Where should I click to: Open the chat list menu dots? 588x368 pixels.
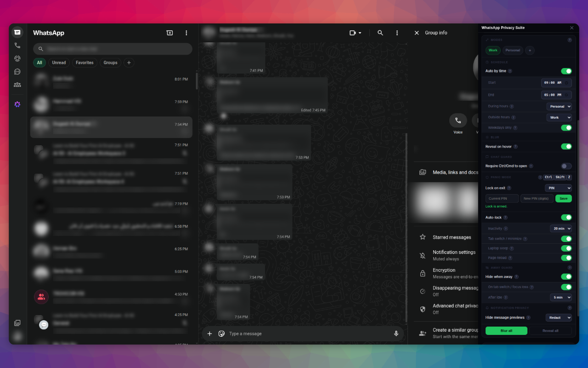(x=186, y=33)
